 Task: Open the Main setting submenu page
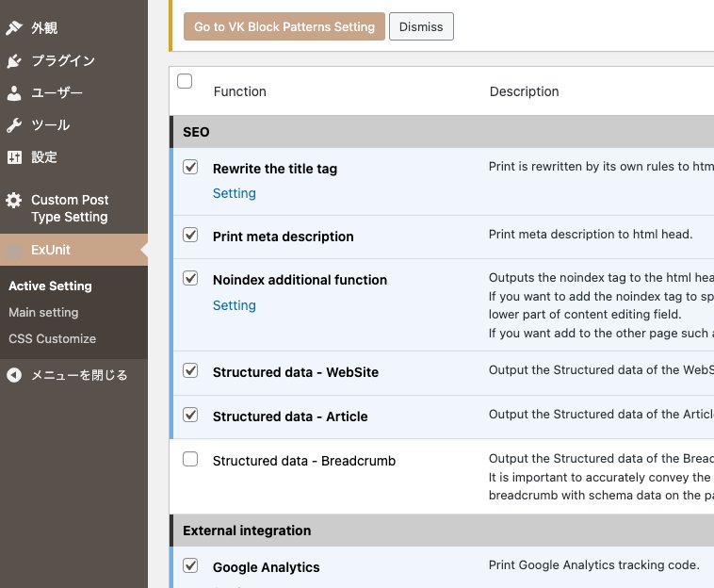click(43, 313)
